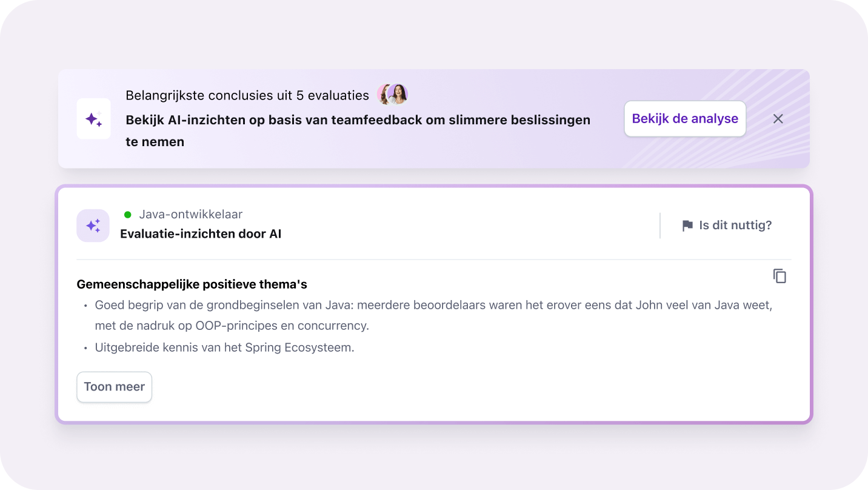868x490 pixels.
Task: Click the Java grondbeginselen bullet text
Action: [433, 305]
